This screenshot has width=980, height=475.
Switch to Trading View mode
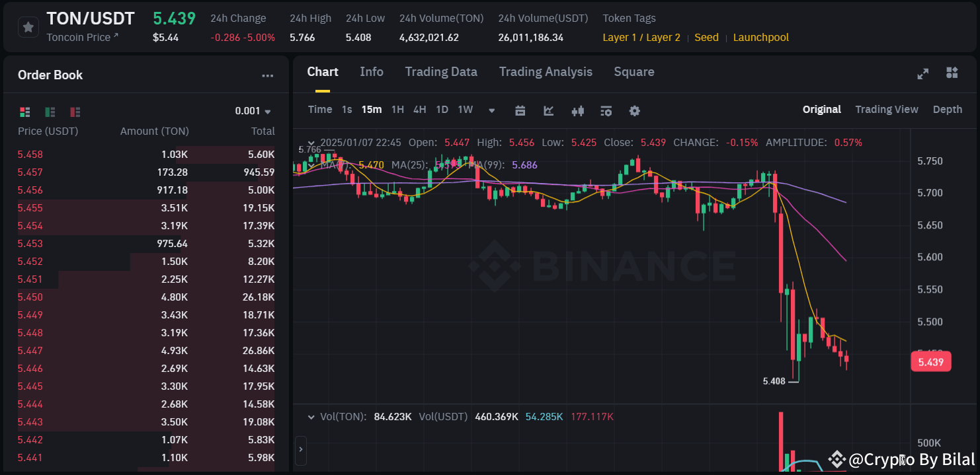(x=887, y=109)
